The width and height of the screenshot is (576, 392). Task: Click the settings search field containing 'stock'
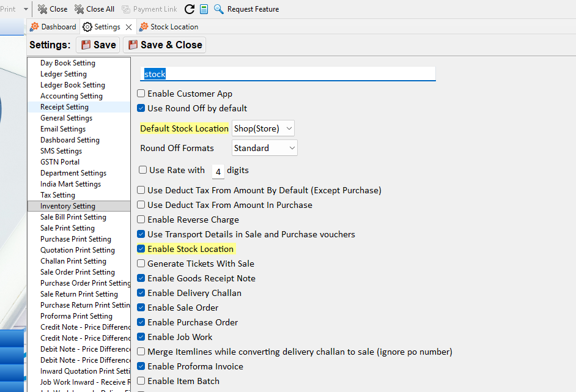[287, 74]
